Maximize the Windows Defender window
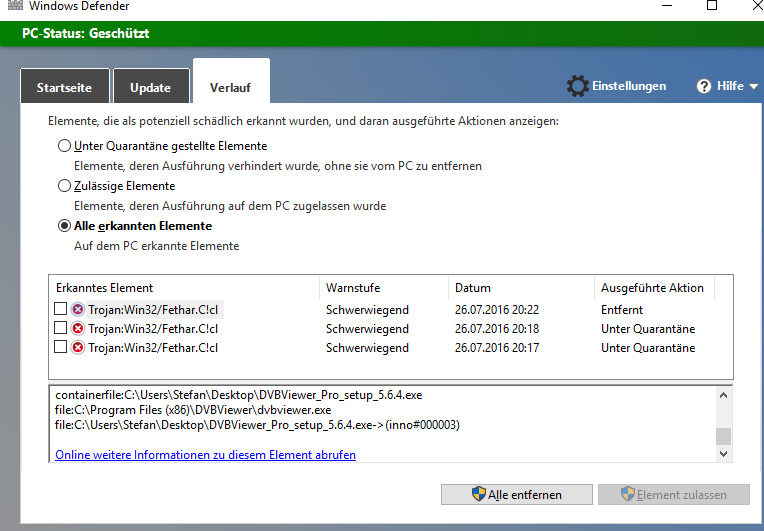 pos(712,6)
